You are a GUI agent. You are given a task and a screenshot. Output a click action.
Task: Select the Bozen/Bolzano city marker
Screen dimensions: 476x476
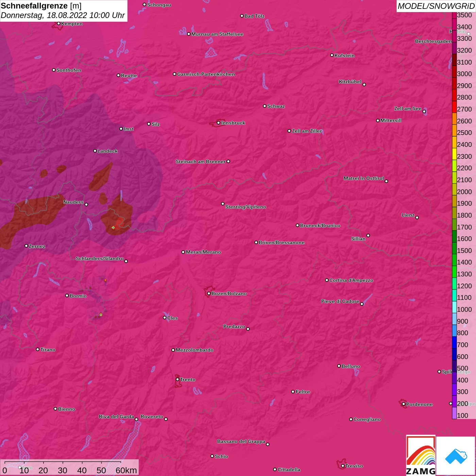tap(209, 293)
